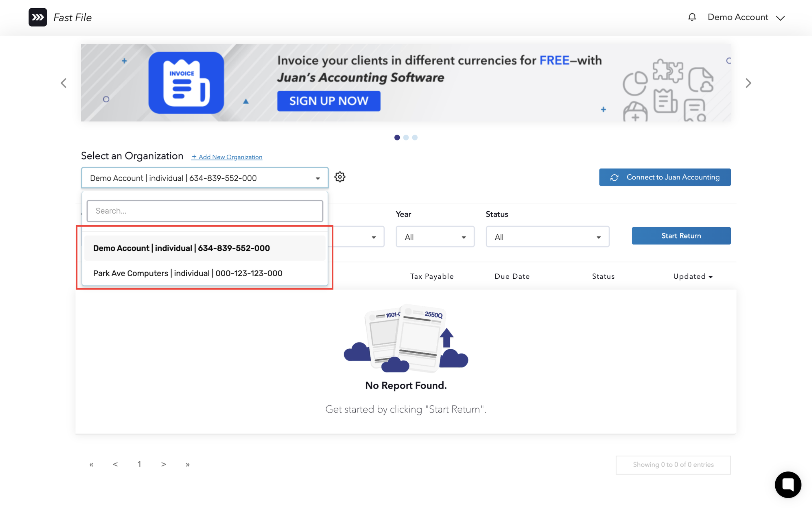Open the Year filter dropdown

435,237
